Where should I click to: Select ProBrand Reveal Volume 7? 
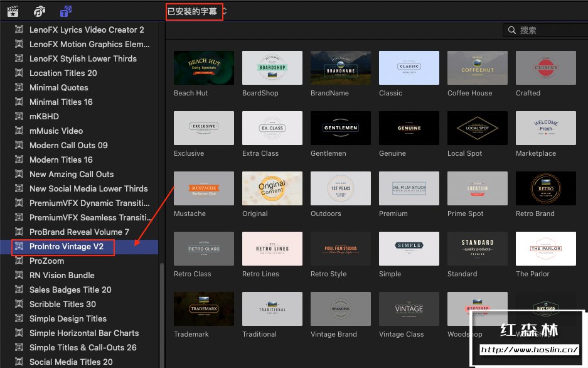(79, 232)
